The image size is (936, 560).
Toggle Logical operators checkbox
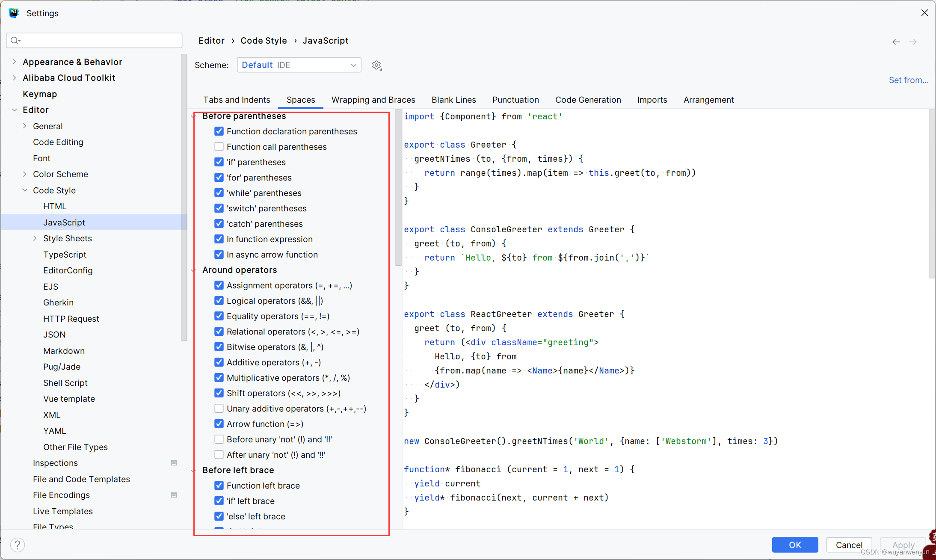(x=219, y=301)
